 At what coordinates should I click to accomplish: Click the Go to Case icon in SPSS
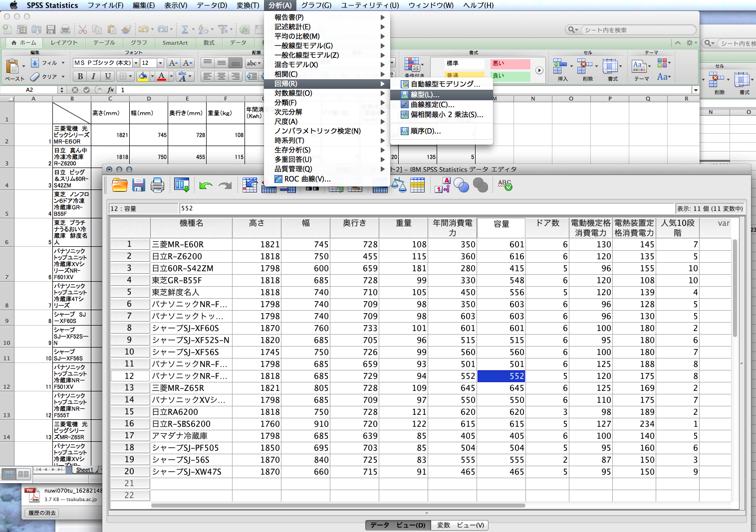pos(250,185)
